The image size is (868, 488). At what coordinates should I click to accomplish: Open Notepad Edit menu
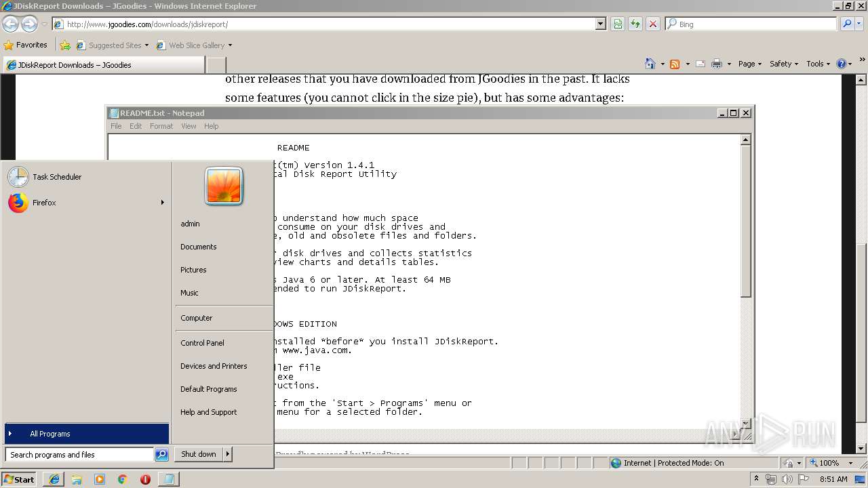pyautogui.click(x=136, y=126)
